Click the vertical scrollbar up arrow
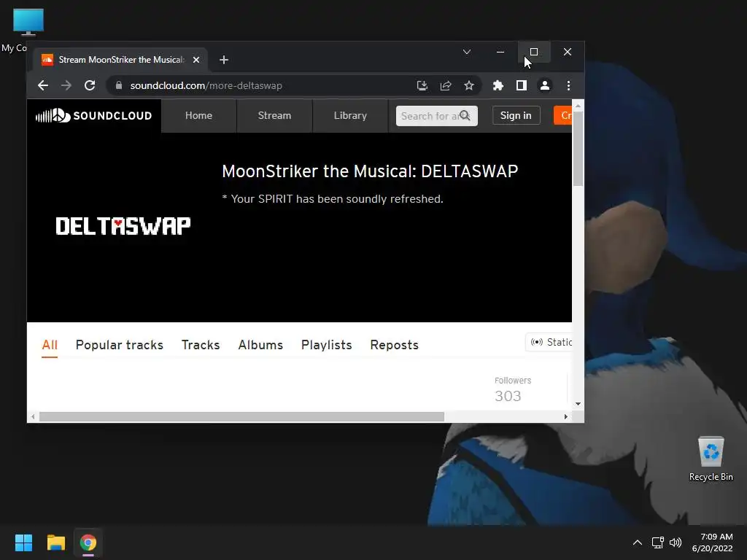This screenshot has height=560, width=747. coord(578,106)
